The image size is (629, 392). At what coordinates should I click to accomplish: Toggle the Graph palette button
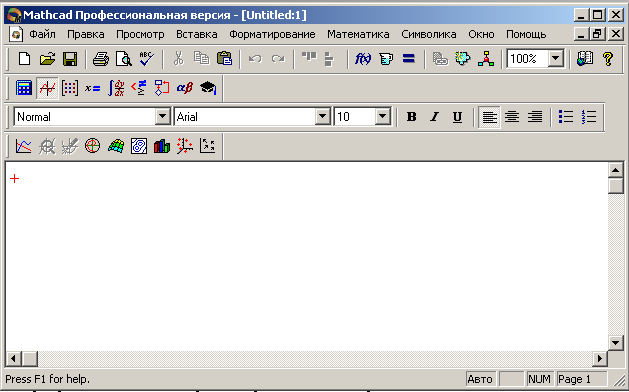(47, 88)
